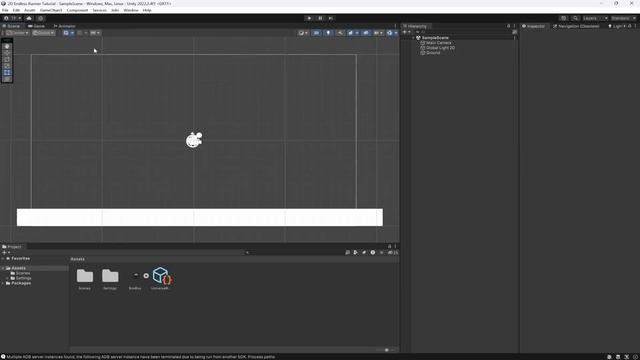This screenshot has height=360, width=640.
Task: Toggle scene effects like skybox and fog
Action: pyautogui.click(x=351, y=33)
